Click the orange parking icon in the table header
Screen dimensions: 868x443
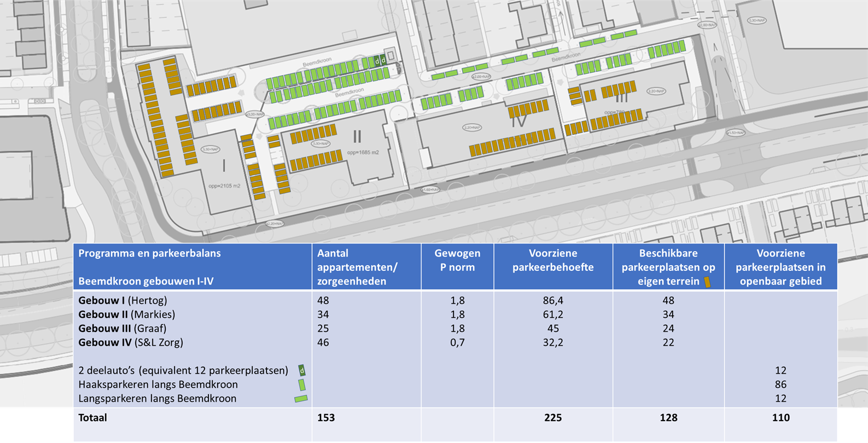pos(708,282)
